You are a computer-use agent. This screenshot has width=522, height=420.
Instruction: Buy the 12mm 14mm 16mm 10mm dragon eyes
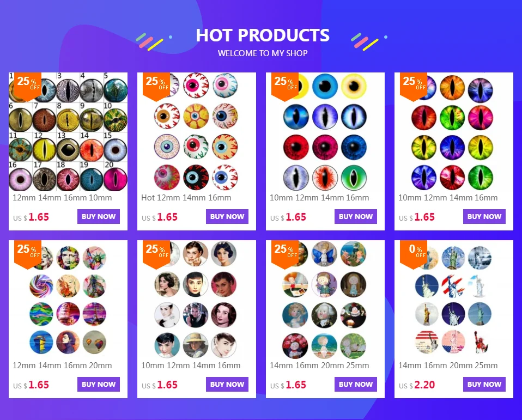point(99,216)
